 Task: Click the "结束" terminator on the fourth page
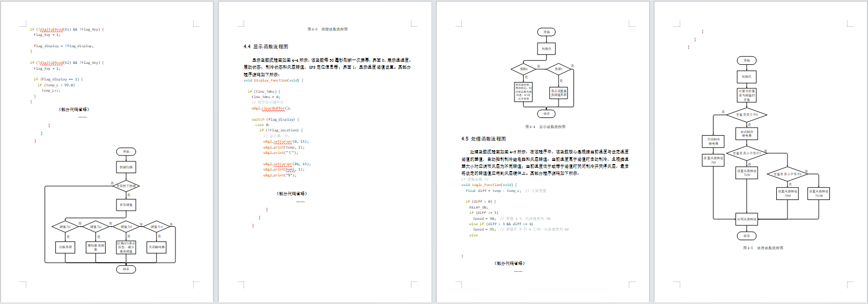(747, 235)
